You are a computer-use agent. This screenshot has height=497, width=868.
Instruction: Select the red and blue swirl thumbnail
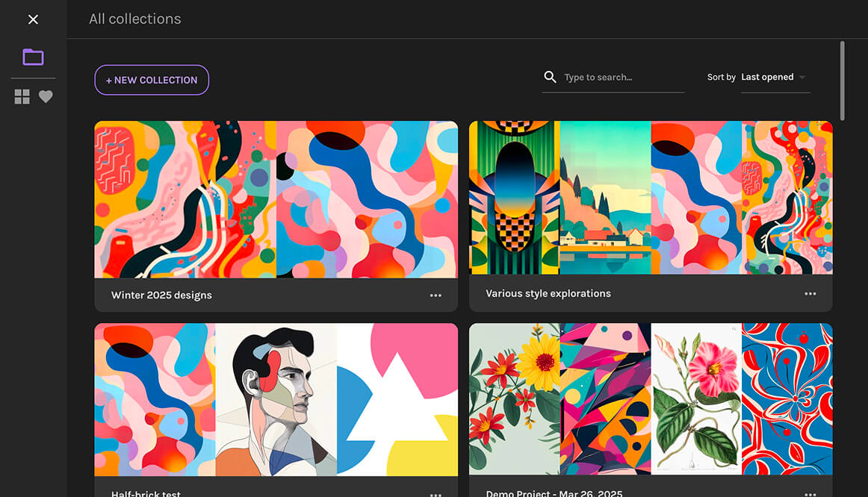click(x=787, y=399)
